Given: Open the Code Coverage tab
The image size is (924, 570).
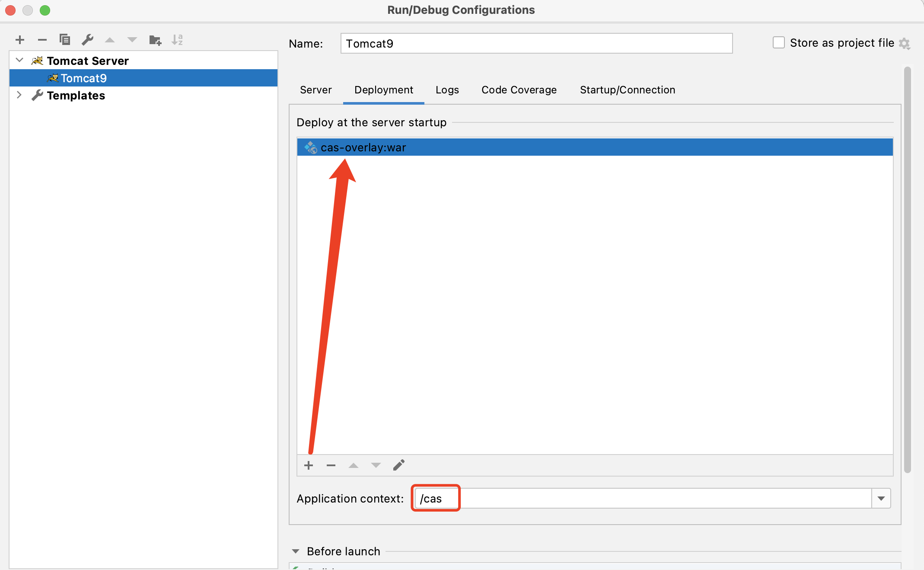Looking at the screenshot, I should point(519,90).
